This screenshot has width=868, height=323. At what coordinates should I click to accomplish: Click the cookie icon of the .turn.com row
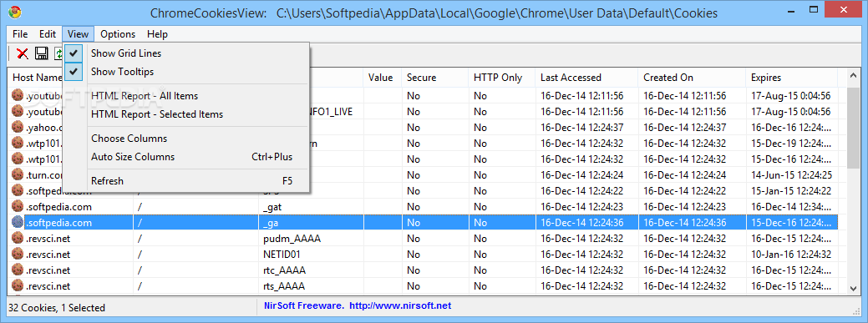(x=18, y=174)
